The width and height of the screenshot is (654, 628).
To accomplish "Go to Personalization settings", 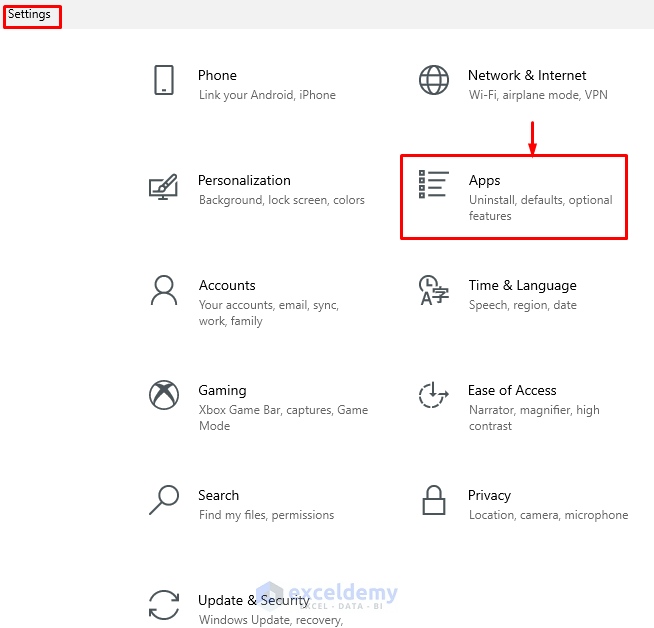I will click(x=244, y=180).
